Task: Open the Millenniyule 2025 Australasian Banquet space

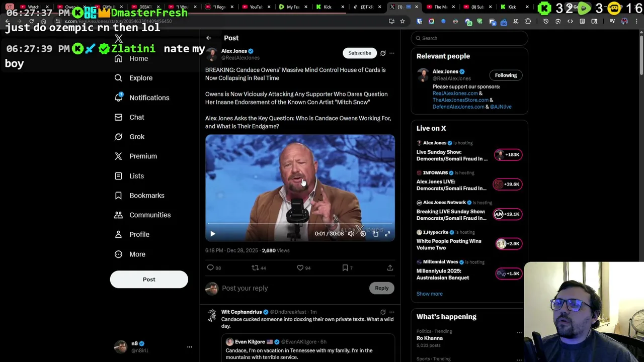Action: click(x=469, y=270)
